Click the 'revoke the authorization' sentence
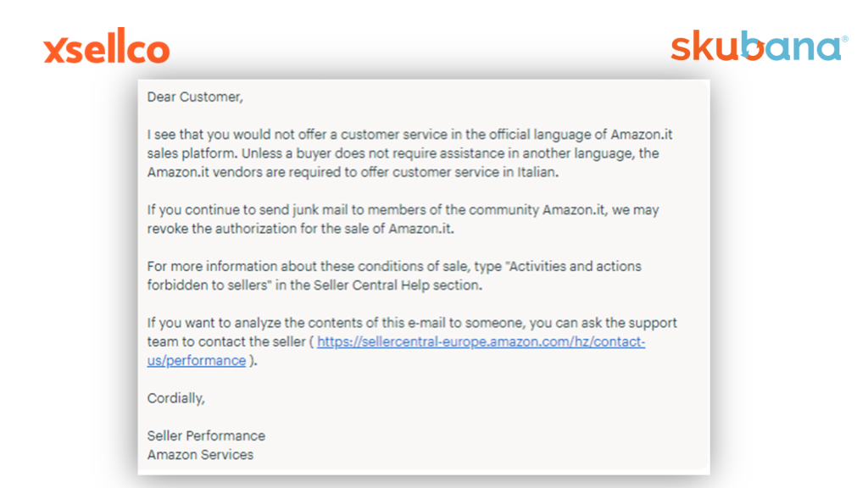 click(x=301, y=229)
